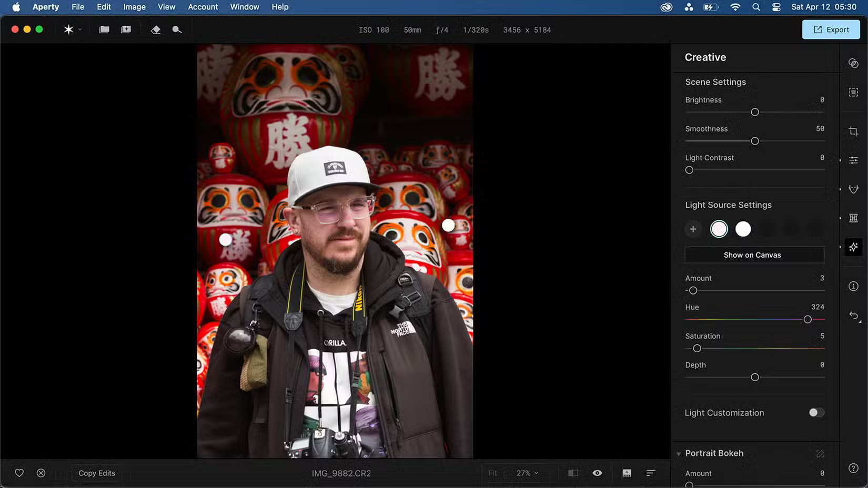The image size is (868, 488).
Task: Open the magnifier search tool in the toolbar
Action: coord(177,29)
